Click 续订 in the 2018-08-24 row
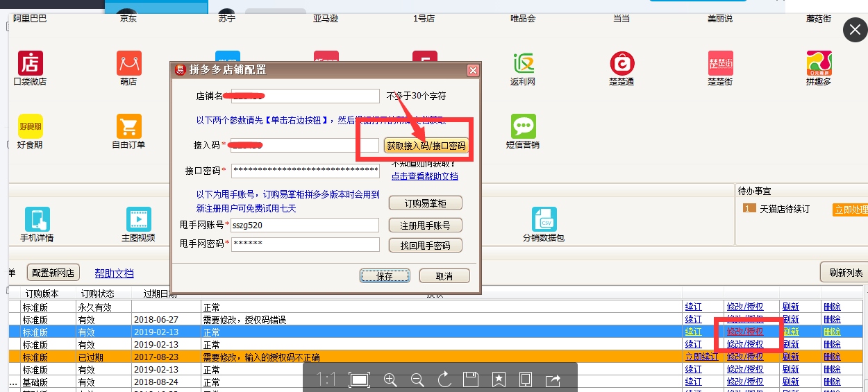 click(x=693, y=382)
